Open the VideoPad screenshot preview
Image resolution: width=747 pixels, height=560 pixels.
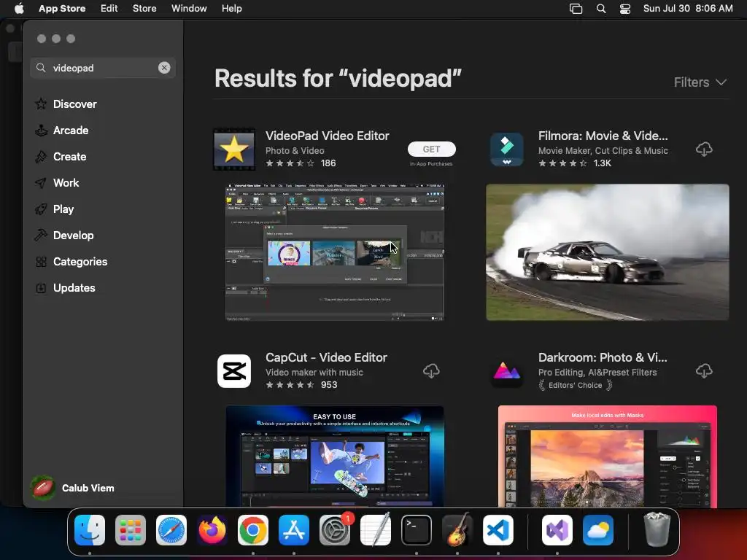(334, 252)
